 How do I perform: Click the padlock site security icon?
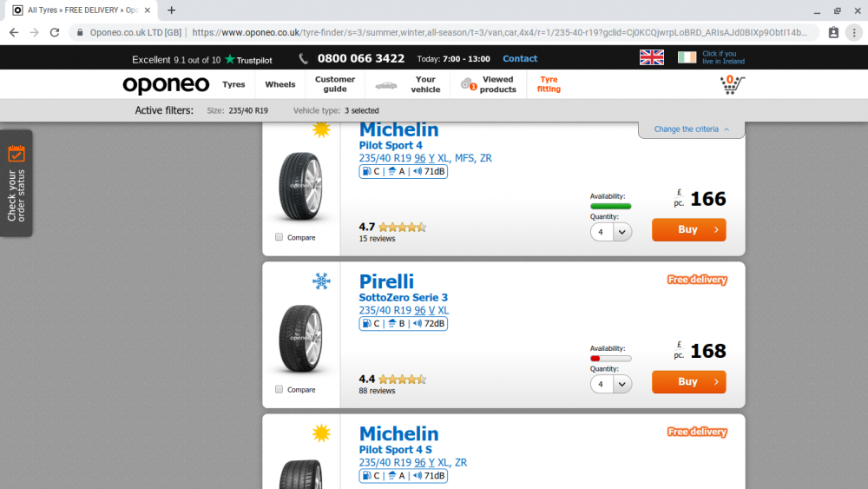(80, 33)
